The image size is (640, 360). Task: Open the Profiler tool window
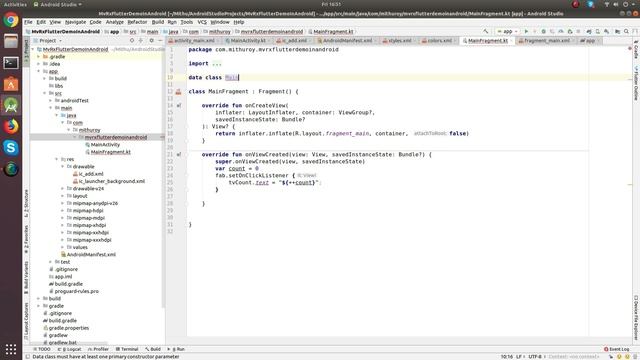coord(98,349)
